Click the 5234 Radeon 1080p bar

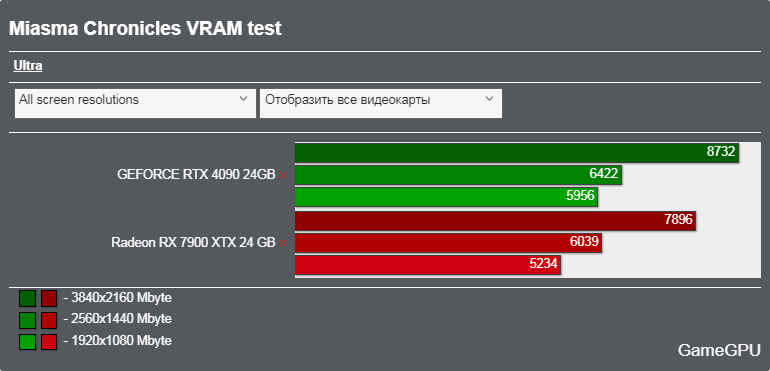pyautogui.click(x=428, y=265)
